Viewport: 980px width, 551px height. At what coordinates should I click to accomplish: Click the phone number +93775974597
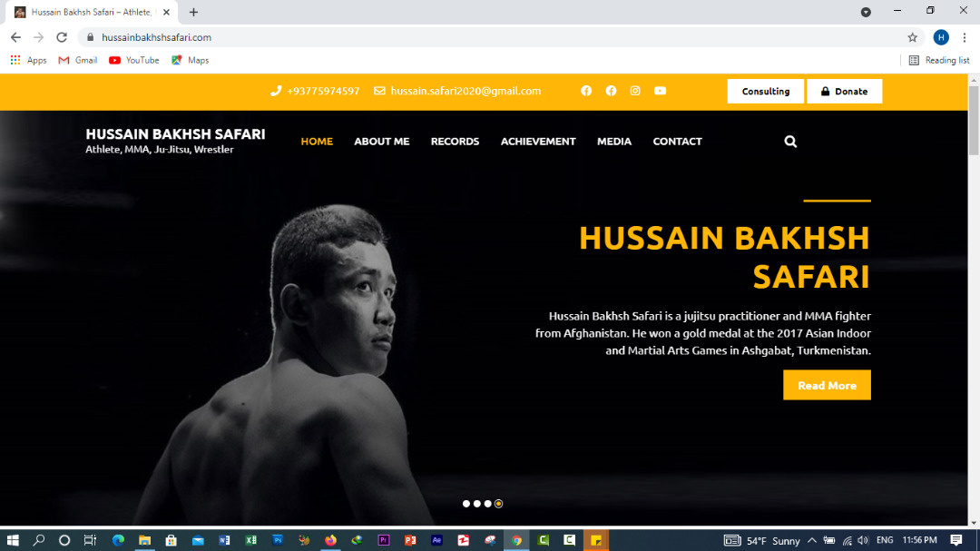click(x=323, y=91)
